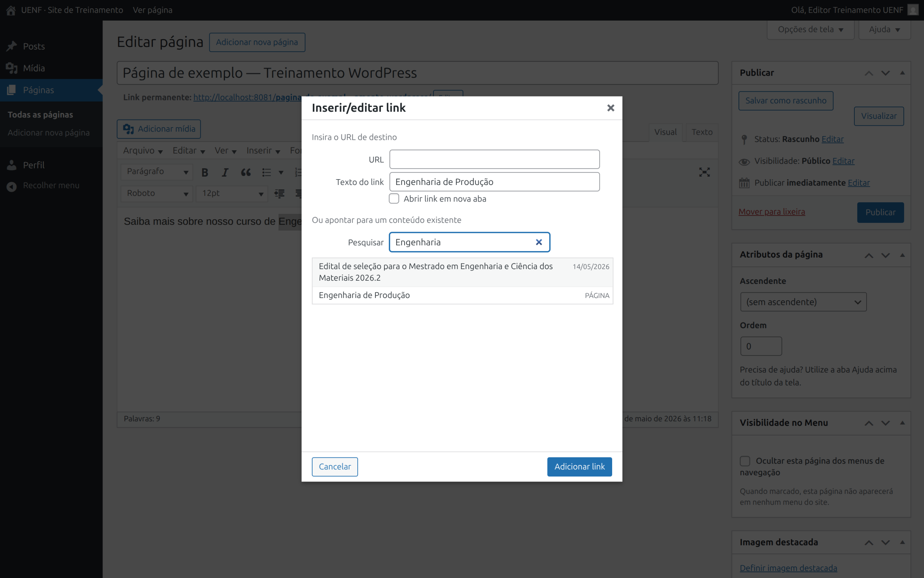This screenshot has width=924, height=578.
Task: Click Mover para lixeira link
Action: point(772,212)
